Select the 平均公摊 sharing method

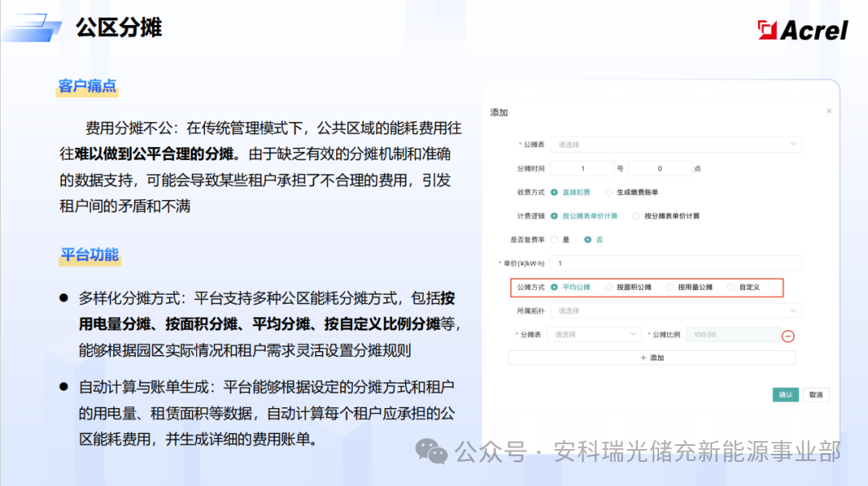pyautogui.click(x=571, y=288)
